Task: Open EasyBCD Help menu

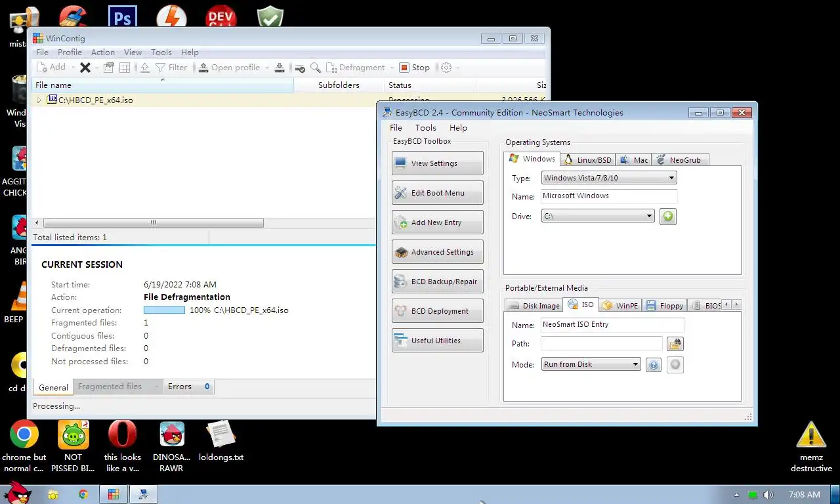Action: pyautogui.click(x=458, y=128)
